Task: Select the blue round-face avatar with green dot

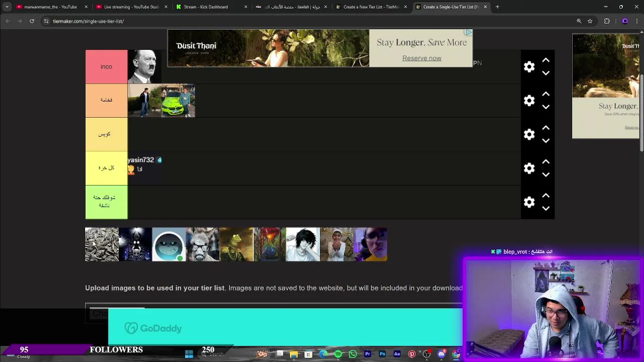Action: (169, 244)
